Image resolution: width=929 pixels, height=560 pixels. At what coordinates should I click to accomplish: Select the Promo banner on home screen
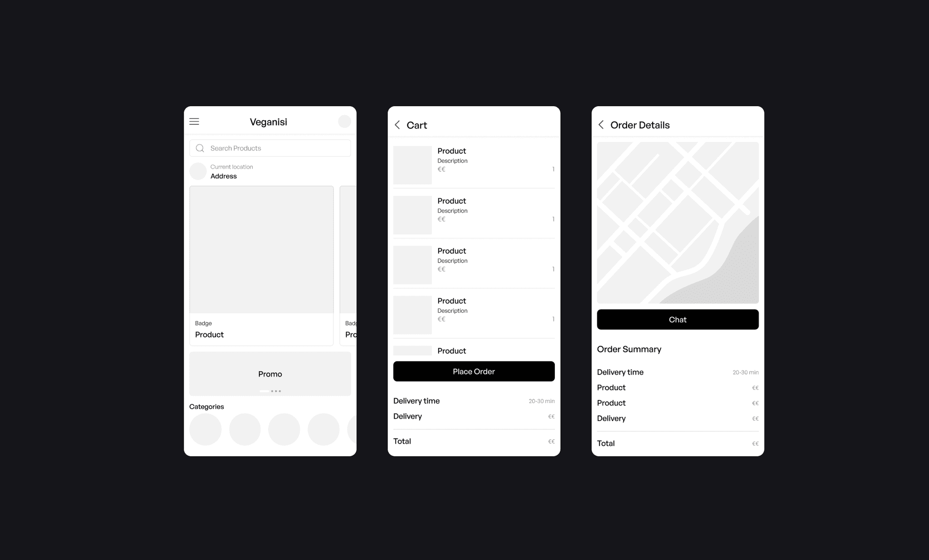coord(270,374)
